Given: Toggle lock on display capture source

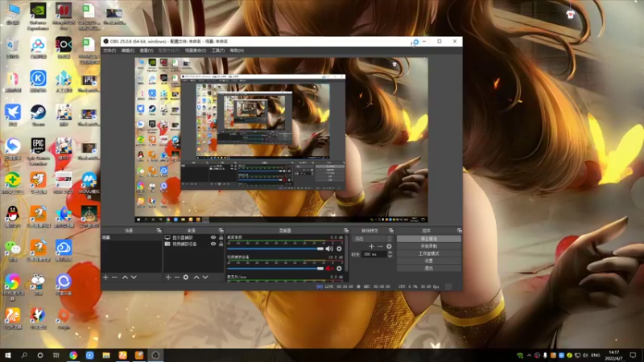Looking at the screenshot, I should pyautogui.click(x=221, y=237).
